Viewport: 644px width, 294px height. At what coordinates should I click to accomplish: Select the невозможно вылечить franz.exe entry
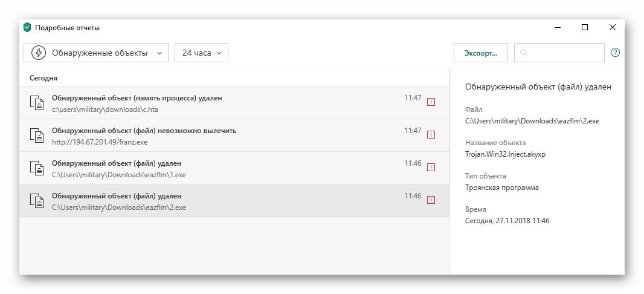tap(234, 136)
